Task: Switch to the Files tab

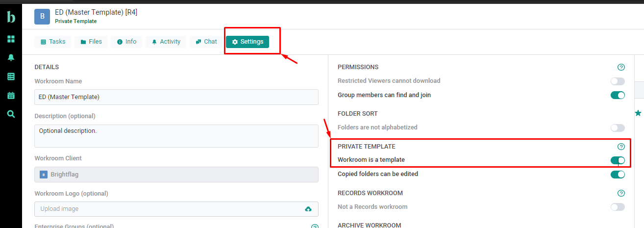Action: 91,42
